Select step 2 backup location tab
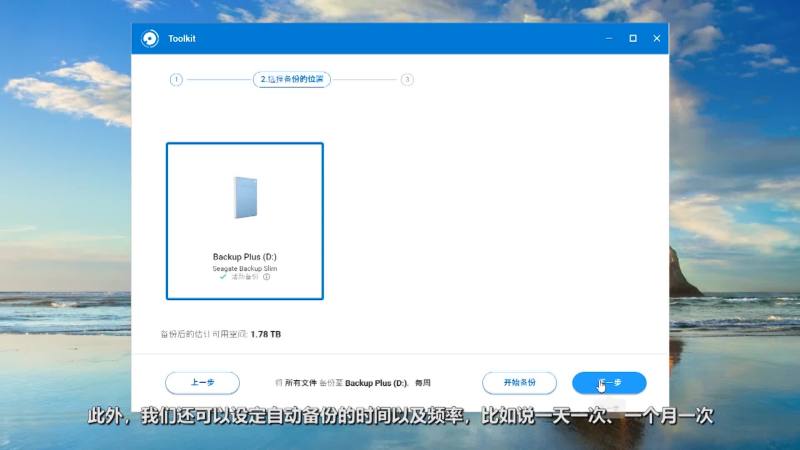 (292, 80)
